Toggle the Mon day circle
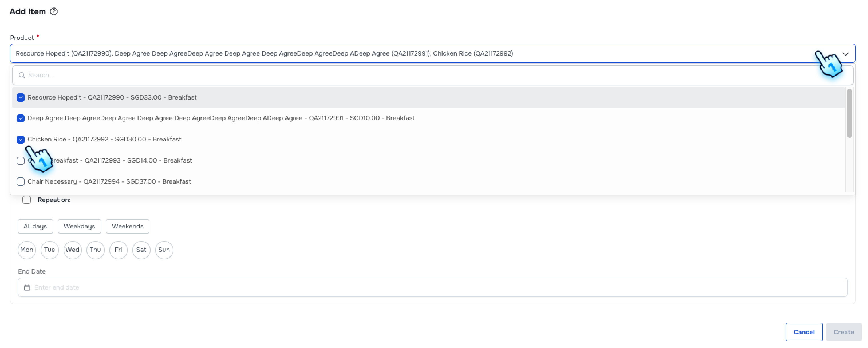The height and width of the screenshot is (348, 868). click(x=27, y=250)
